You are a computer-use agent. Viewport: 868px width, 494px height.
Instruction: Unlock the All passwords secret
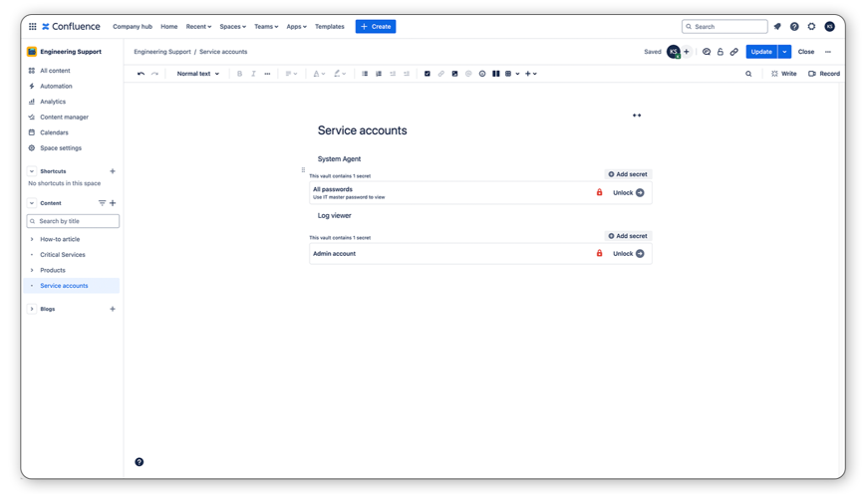[628, 193]
